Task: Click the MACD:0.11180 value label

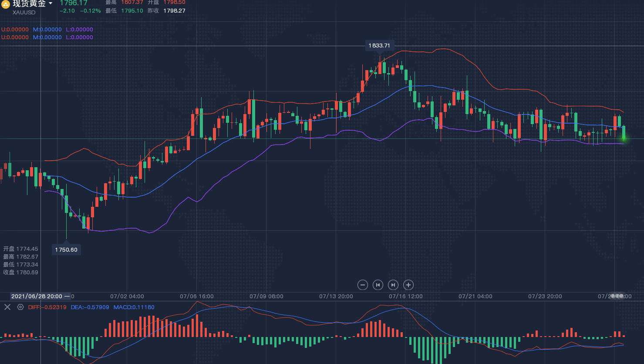Action: click(x=134, y=307)
